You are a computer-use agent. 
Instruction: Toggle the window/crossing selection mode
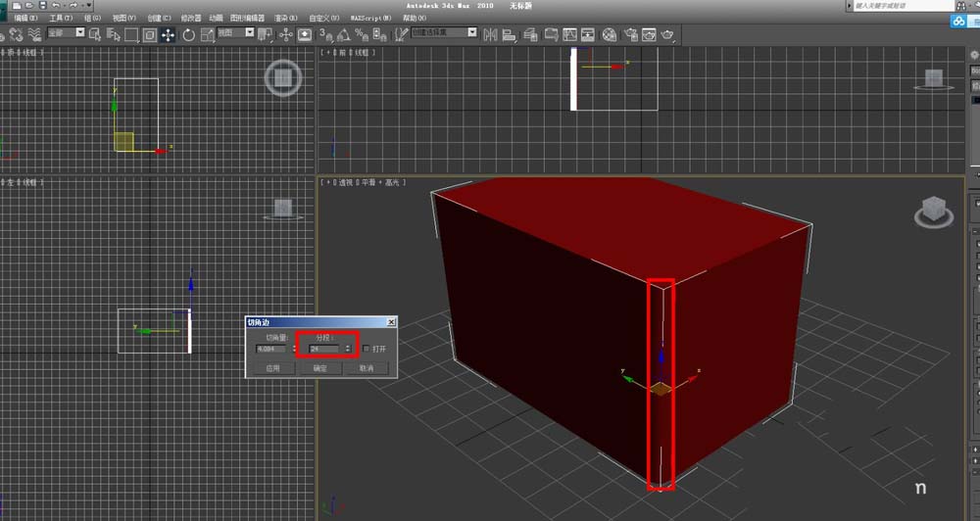point(149,34)
